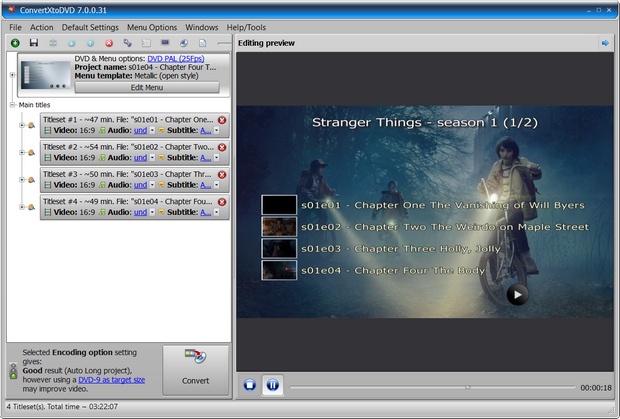Click the monitor preview toolbar icon

coord(165,43)
